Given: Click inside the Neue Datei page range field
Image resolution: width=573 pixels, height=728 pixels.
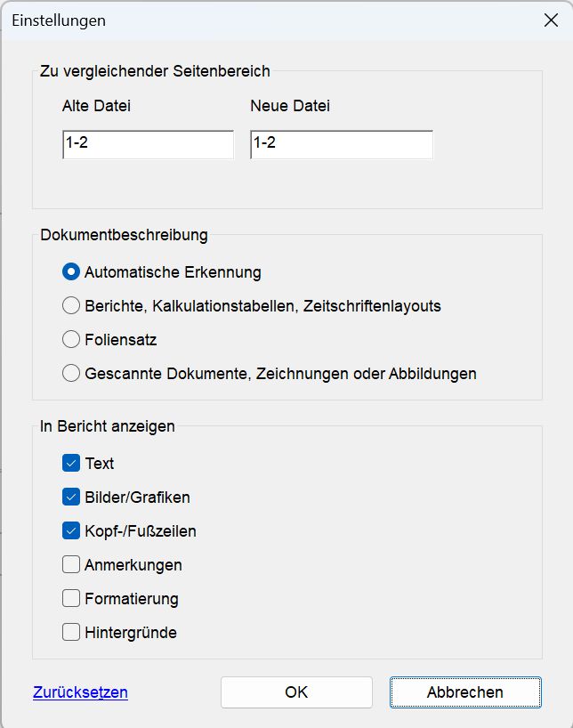Looking at the screenshot, I should click(x=341, y=144).
